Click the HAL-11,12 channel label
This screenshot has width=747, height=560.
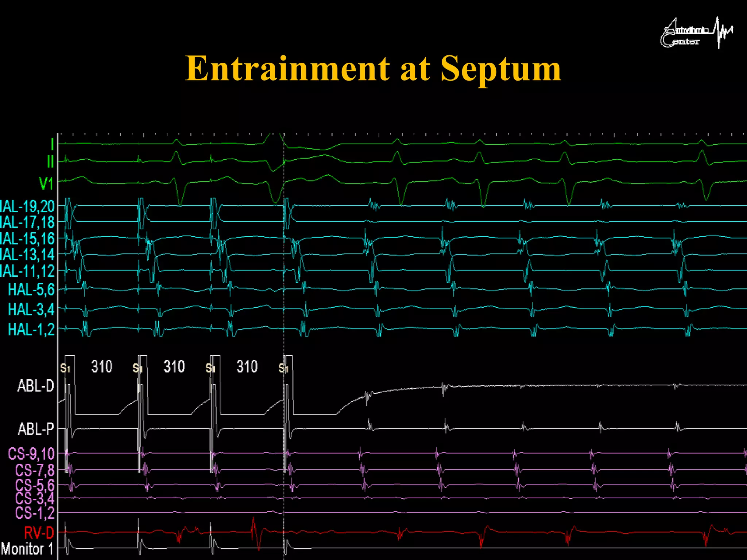(27, 271)
